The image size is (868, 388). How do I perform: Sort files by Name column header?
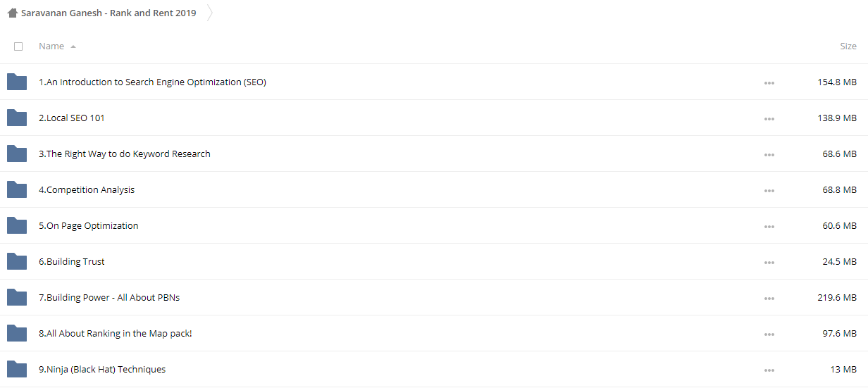pyautogui.click(x=51, y=46)
